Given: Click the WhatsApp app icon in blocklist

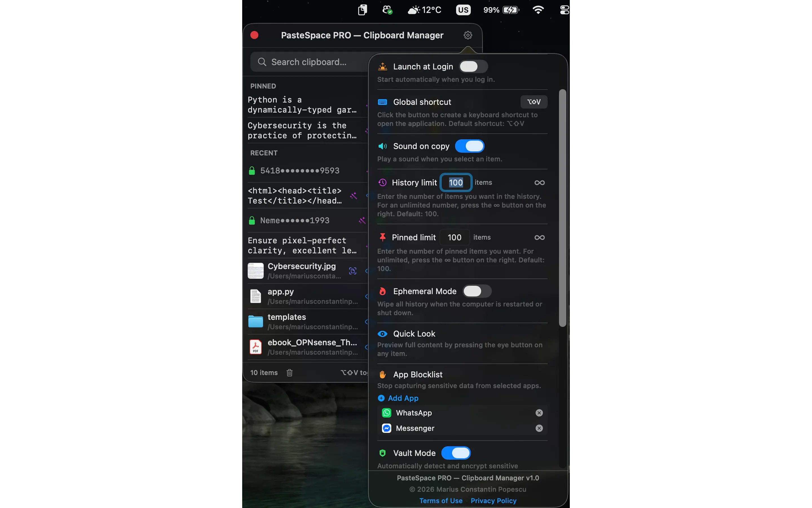Looking at the screenshot, I should pyautogui.click(x=387, y=413).
